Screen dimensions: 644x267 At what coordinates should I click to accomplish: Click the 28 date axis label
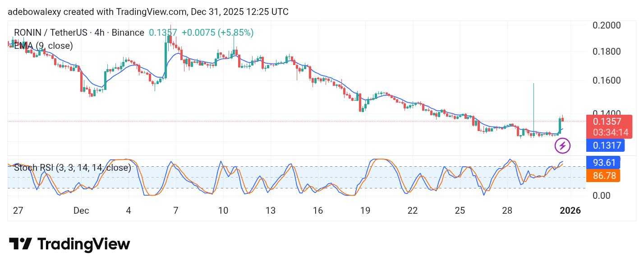[507, 211]
